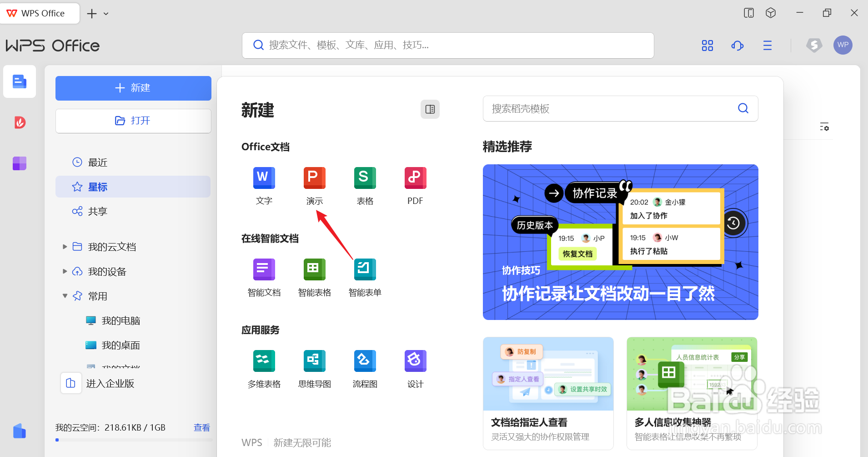Open 多人信息收集神器 card

692,393
